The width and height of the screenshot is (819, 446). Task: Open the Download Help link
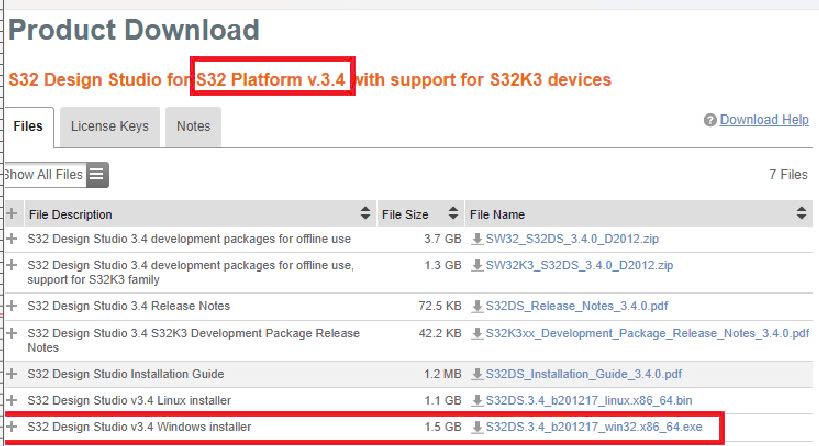tap(764, 120)
